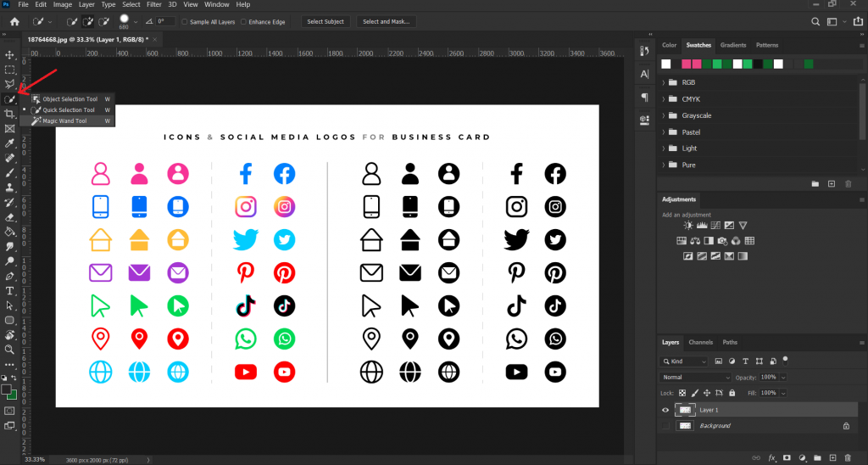Open the layer Kind filter dropdown
This screenshot has width=868, height=465.
coord(684,361)
